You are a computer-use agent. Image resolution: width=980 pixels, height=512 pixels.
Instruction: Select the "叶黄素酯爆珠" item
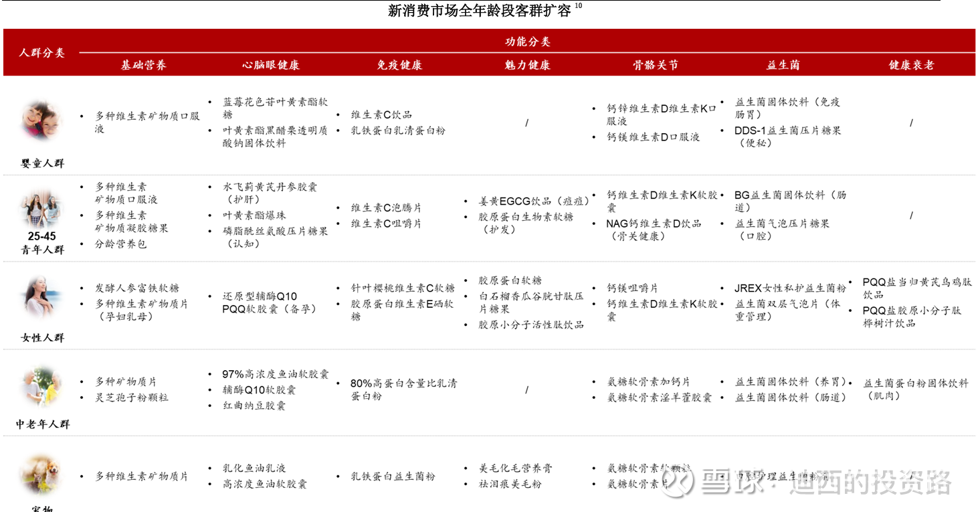[x=254, y=216]
